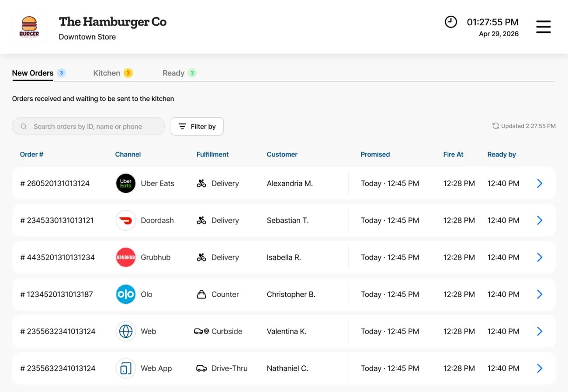The image size is (568, 392).
Task: Click order number 2345330131013121
Action: [57, 220]
